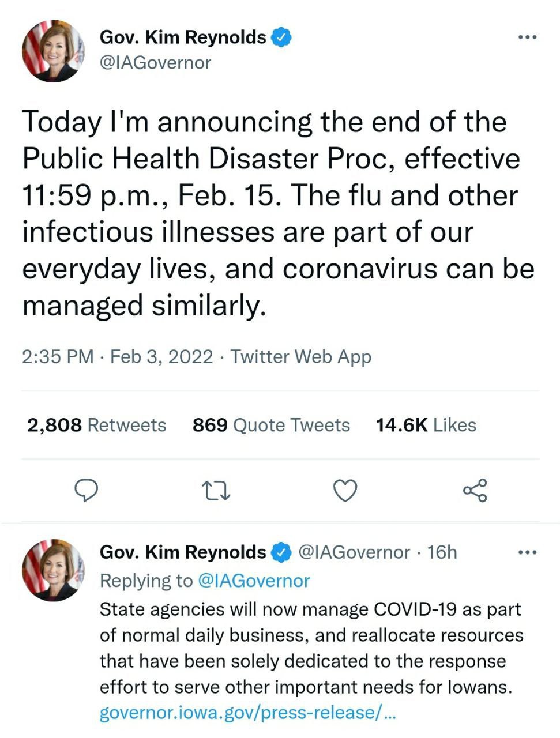Click verified badge in reply tweet header
The height and width of the screenshot is (738, 560).
[x=281, y=552]
